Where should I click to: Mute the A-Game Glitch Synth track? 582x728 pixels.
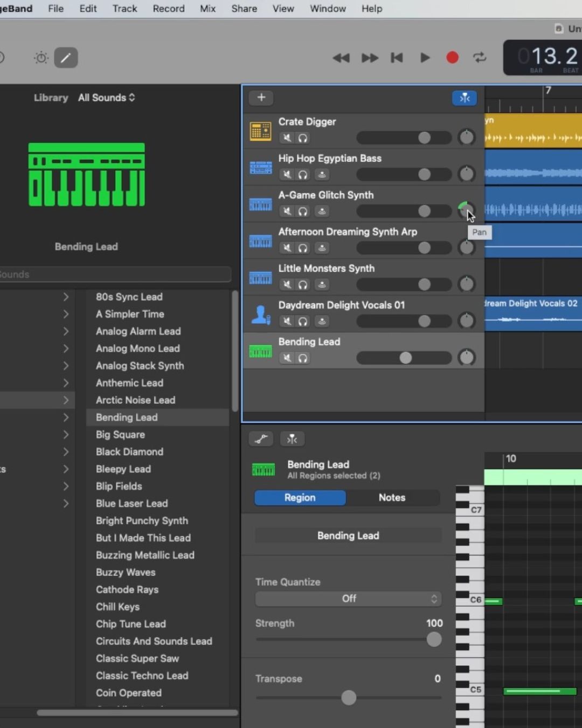[x=287, y=211]
